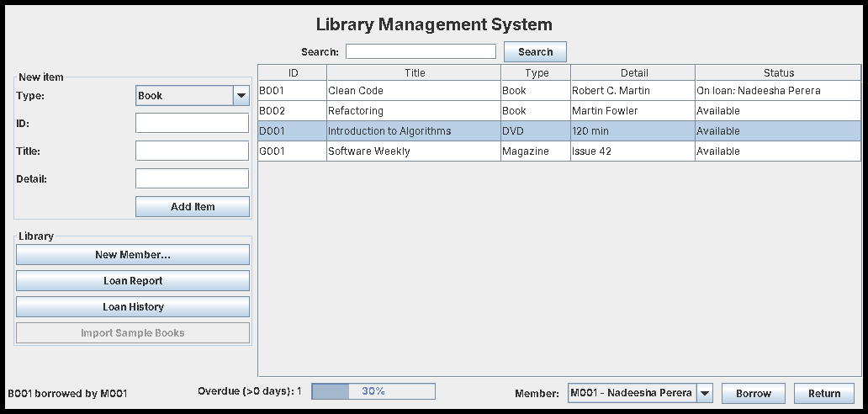Screen dimensions: 868x414
Task: Click the Issue 42 detail cell
Action: point(633,151)
